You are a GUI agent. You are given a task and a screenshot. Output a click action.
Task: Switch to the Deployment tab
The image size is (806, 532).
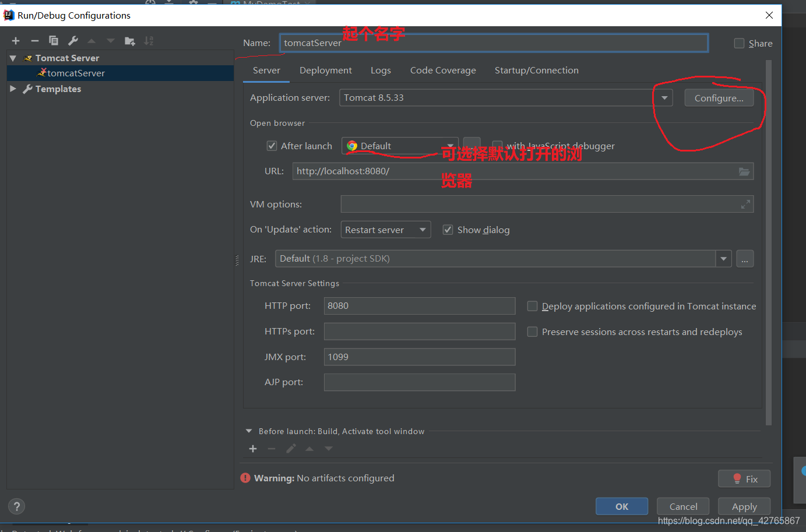tap(326, 71)
